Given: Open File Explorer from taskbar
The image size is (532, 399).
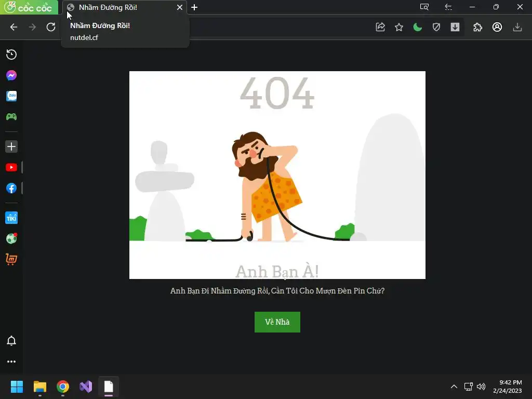Looking at the screenshot, I should click(x=39, y=387).
